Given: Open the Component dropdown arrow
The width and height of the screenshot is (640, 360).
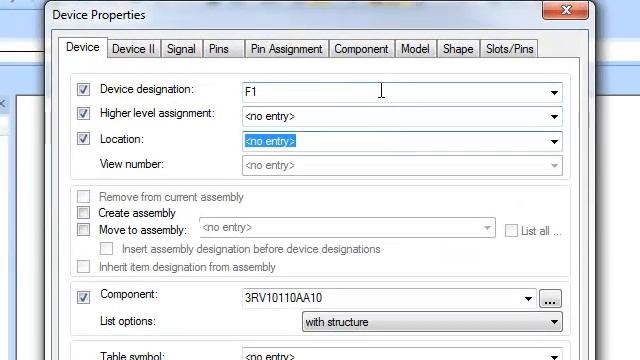Looking at the screenshot, I should pyautogui.click(x=528, y=299).
